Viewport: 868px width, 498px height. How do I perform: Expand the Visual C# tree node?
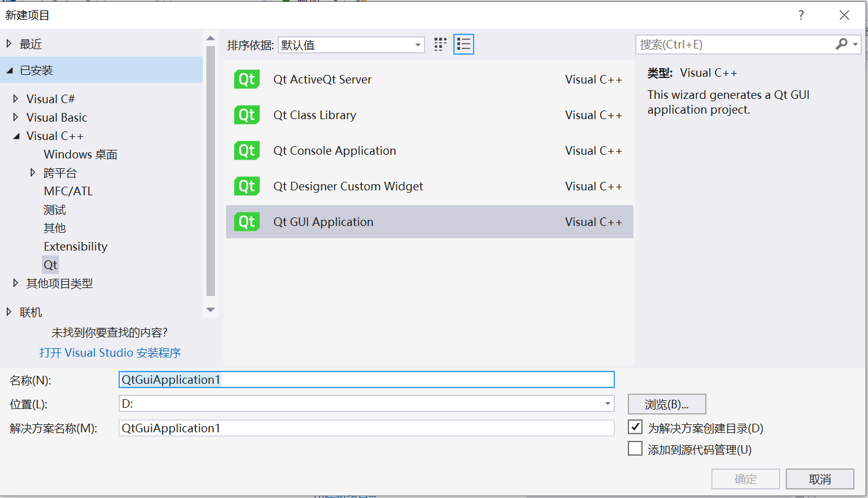[15, 98]
